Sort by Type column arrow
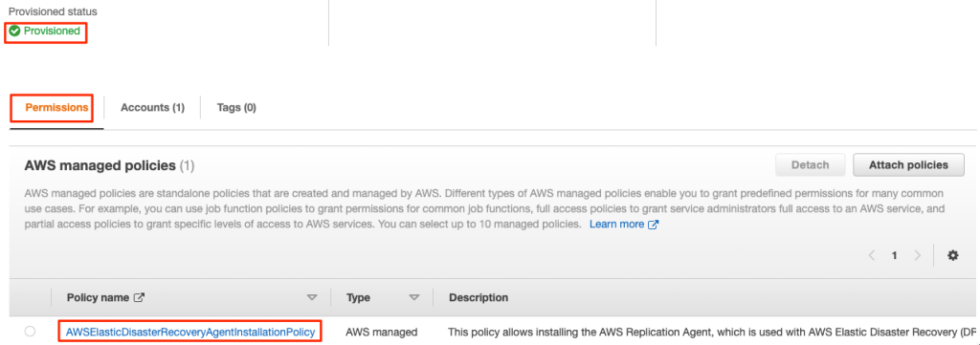This screenshot has width=980, height=345. [x=413, y=297]
